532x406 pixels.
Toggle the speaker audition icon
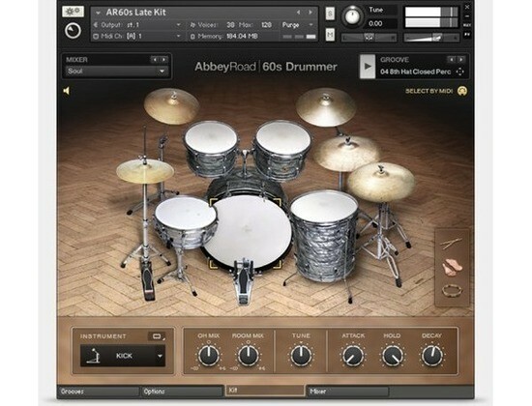[67, 91]
